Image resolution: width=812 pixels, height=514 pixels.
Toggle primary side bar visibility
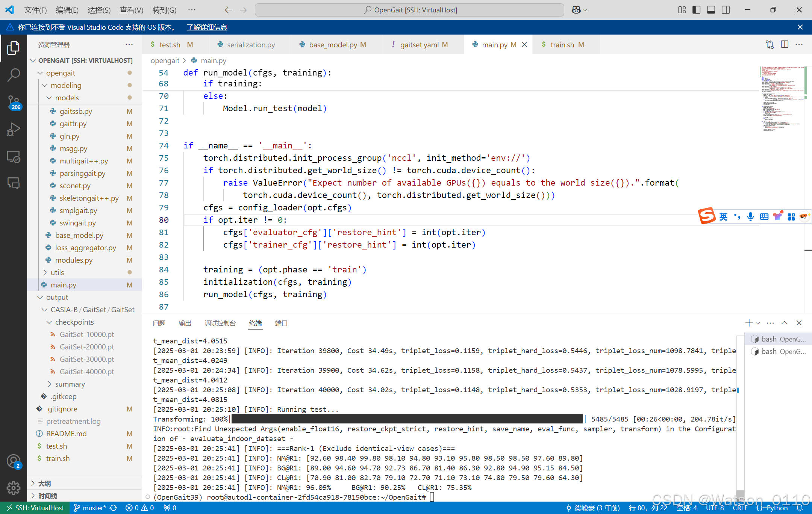pos(696,10)
